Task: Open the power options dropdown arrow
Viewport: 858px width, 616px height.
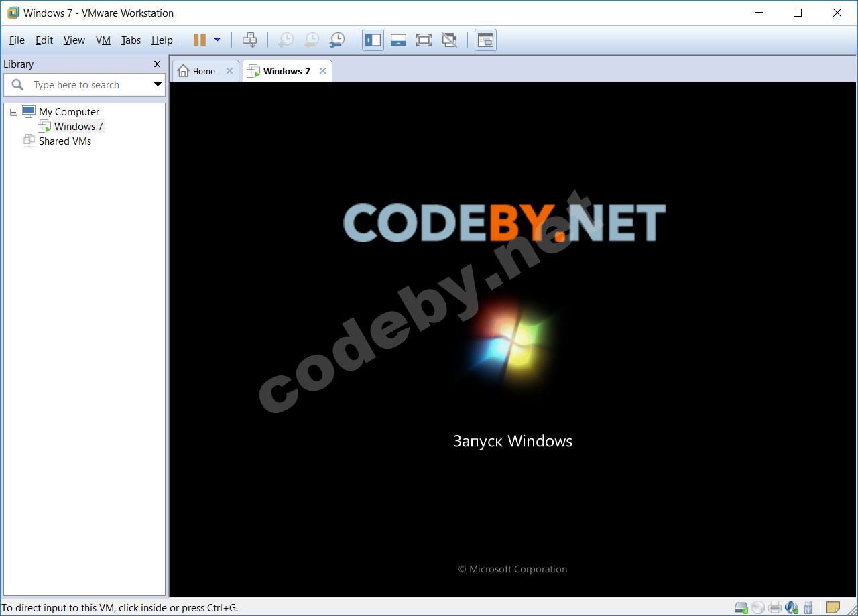Action: click(x=217, y=40)
